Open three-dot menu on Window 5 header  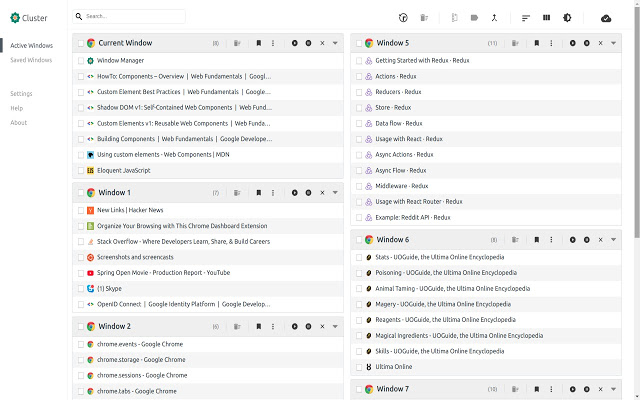click(x=550, y=43)
